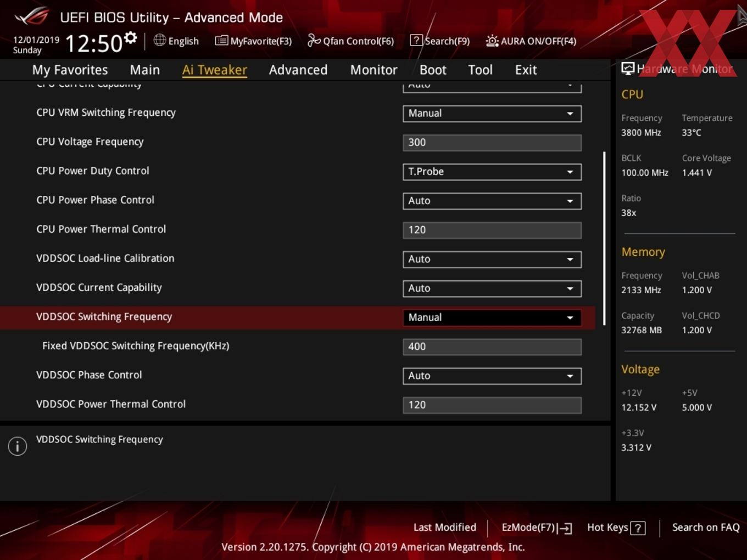Viewport: 747px width, 560px height.
Task: Click the ROG logo icon
Action: (32, 16)
